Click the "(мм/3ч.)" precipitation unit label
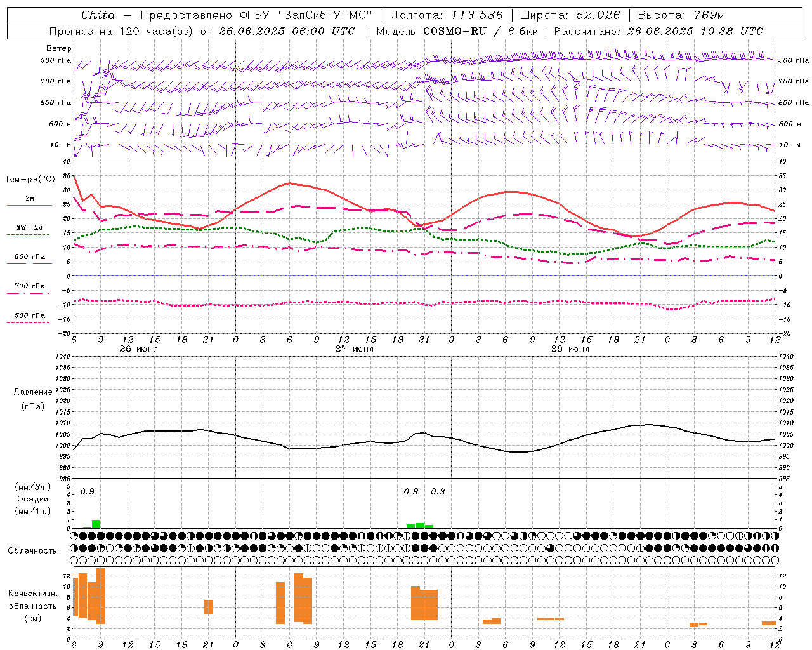Image resolution: width=812 pixels, height=650 pixels. 33,487
